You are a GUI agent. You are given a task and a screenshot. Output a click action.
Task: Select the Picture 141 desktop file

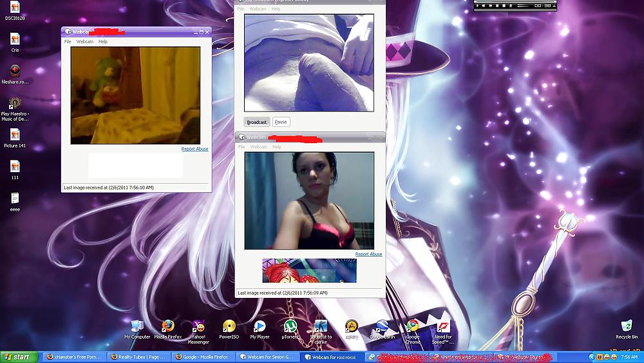click(x=15, y=138)
